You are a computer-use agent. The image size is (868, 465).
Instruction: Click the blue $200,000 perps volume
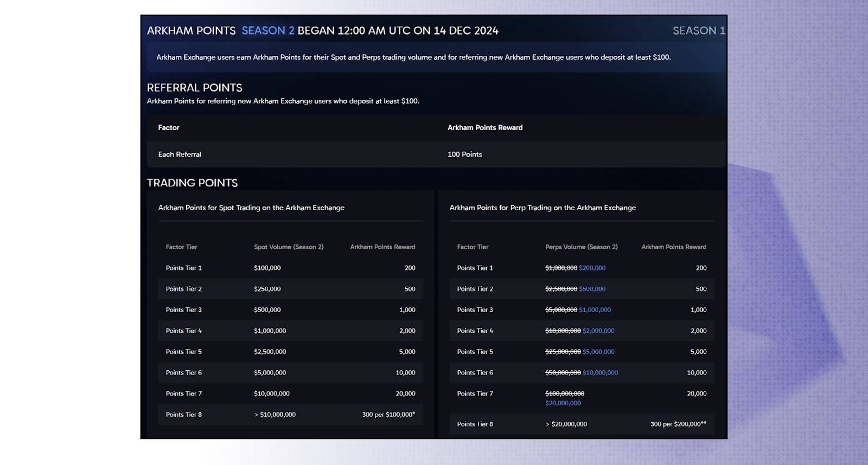pyautogui.click(x=592, y=268)
